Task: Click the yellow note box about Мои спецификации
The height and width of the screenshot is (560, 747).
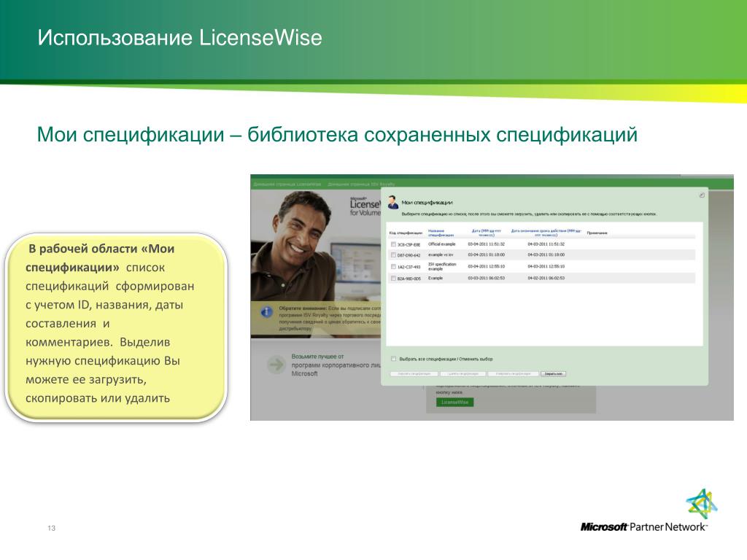Action: coord(116,327)
